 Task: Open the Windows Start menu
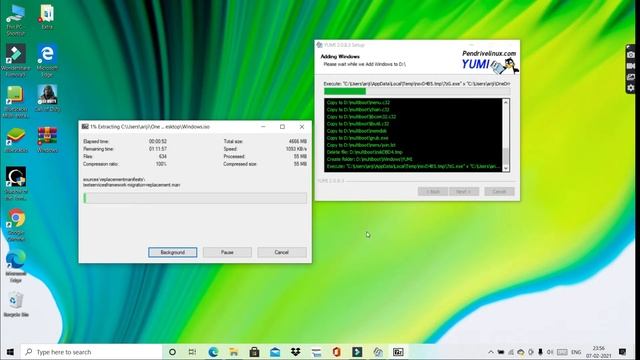[10, 352]
